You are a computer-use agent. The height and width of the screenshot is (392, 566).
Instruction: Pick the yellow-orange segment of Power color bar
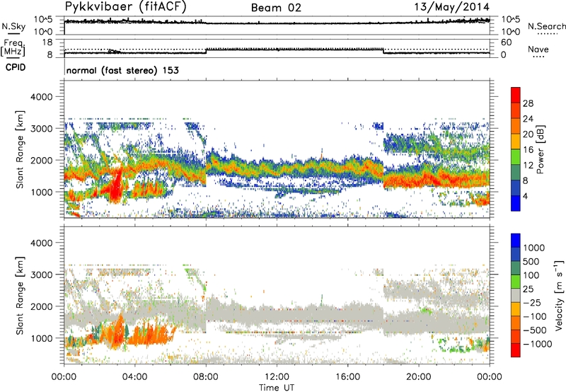coord(516,142)
